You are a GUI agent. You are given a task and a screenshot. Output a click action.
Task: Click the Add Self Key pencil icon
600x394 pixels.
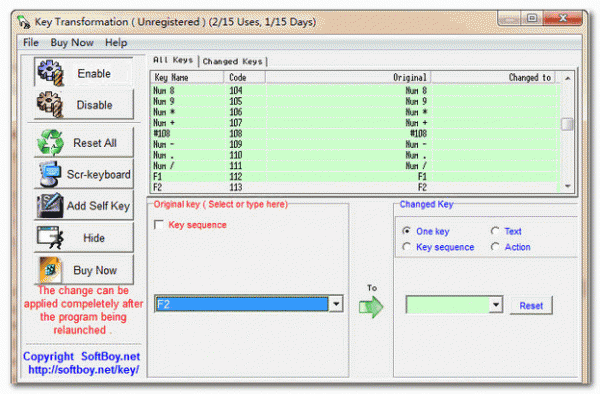click(50, 205)
